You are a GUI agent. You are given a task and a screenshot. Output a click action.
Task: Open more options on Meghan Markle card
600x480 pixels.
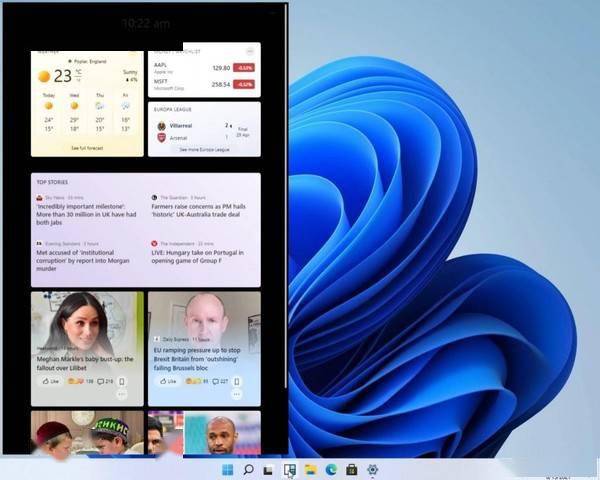point(122,394)
